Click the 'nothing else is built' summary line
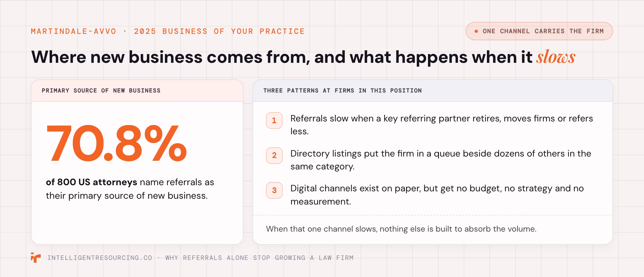The height and width of the screenshot is (277, 644). (x=401, y=229)
